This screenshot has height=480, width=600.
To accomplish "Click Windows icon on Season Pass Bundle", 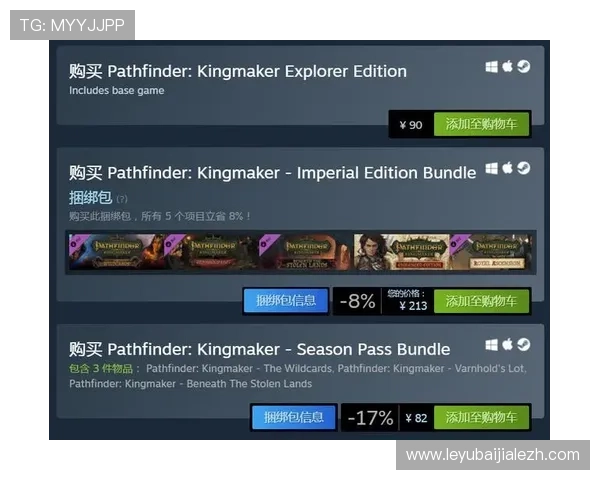I will [491, 345].
